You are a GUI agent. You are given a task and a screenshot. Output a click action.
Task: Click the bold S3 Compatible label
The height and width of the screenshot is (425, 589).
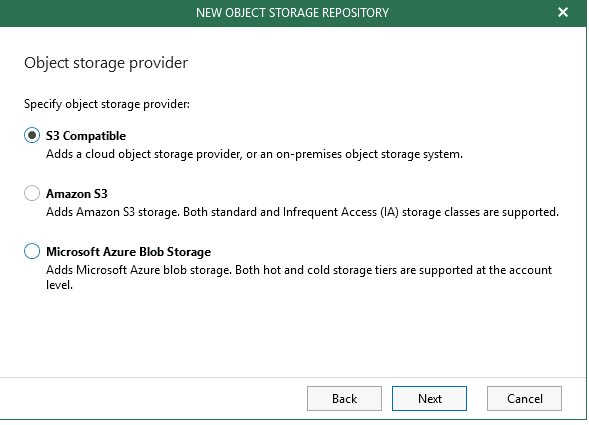point(86,136)
